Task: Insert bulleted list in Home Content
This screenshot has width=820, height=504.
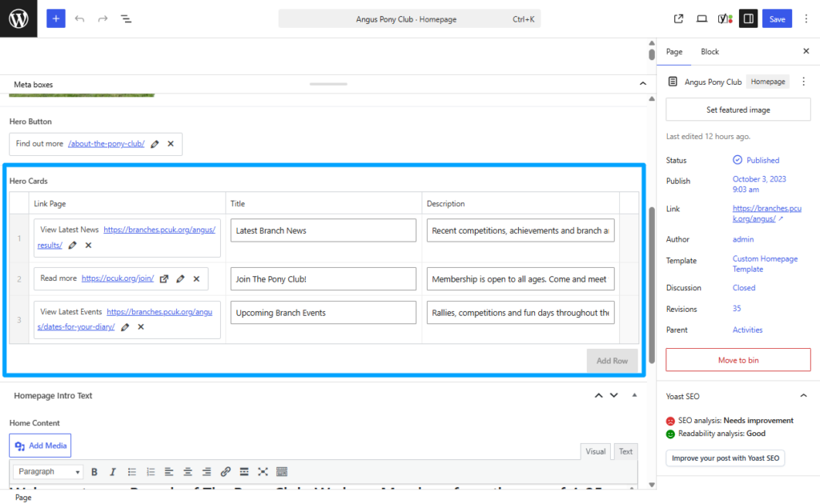Action: point(132,472)
